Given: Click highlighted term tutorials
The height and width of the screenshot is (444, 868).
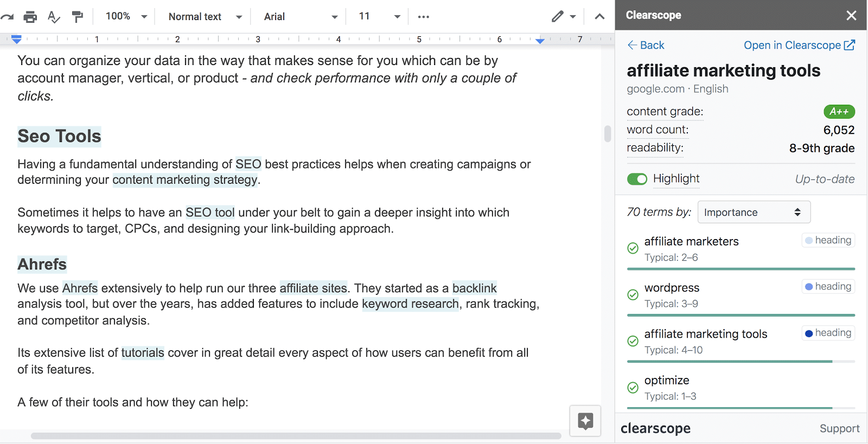Looking at the screenshot, I should 143,353.
